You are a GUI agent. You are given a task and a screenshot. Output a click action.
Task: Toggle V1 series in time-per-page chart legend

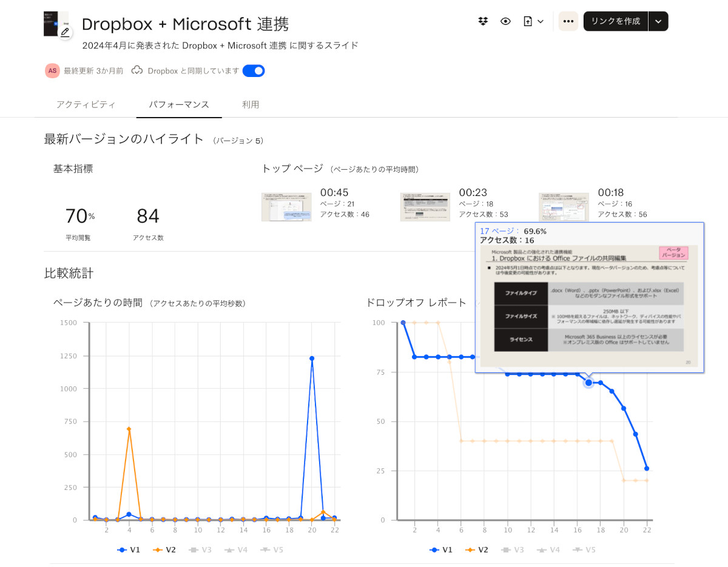point(129,549)
